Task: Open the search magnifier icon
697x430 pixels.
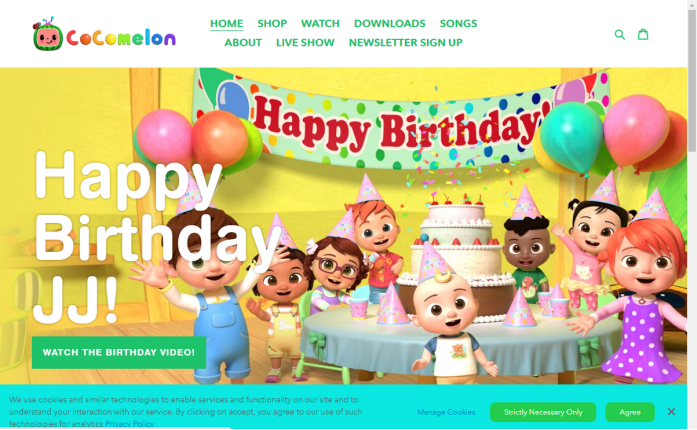Action: pos(620,34)
